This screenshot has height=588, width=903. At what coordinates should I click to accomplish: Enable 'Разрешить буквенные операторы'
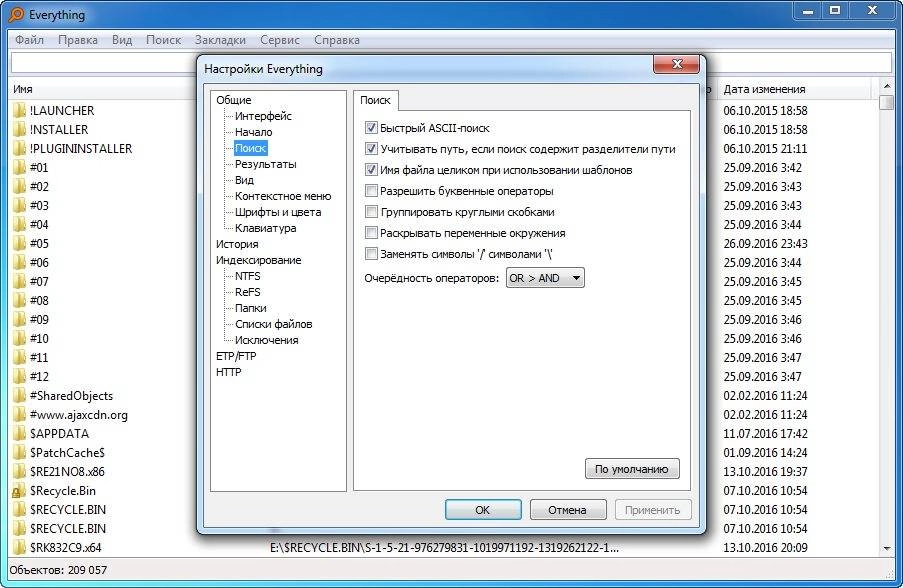tap(371, 191)
